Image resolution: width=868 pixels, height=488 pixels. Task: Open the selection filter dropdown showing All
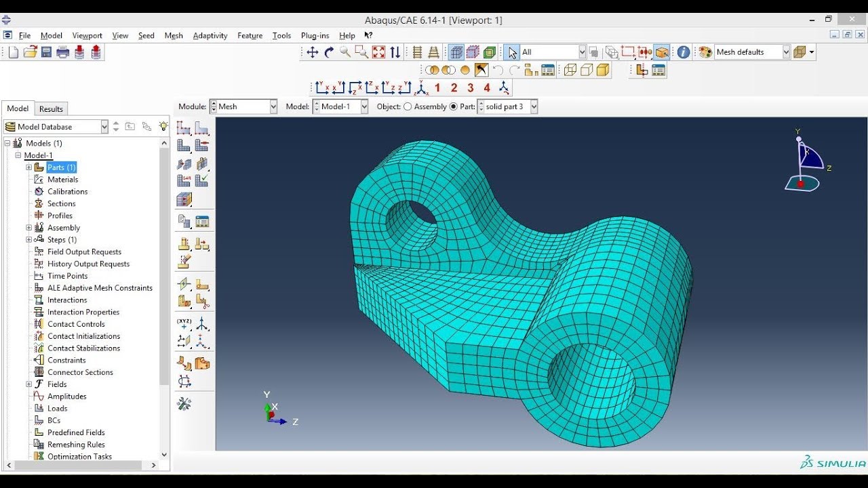click(x=553, y=52)
